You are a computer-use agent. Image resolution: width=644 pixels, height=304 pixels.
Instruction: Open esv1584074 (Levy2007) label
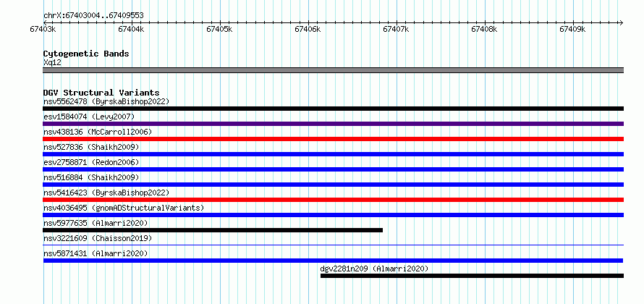coord(89,117)
